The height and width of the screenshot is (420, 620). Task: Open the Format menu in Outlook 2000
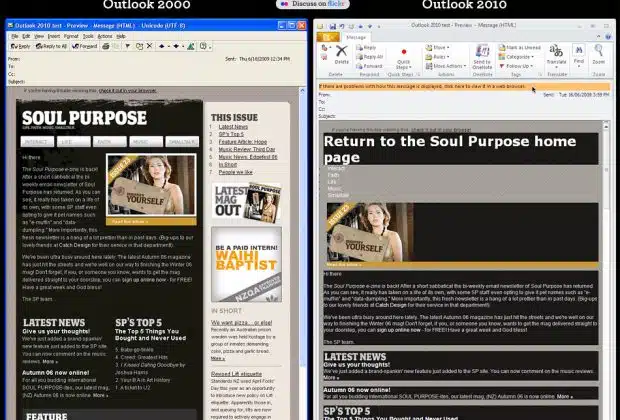71,36
